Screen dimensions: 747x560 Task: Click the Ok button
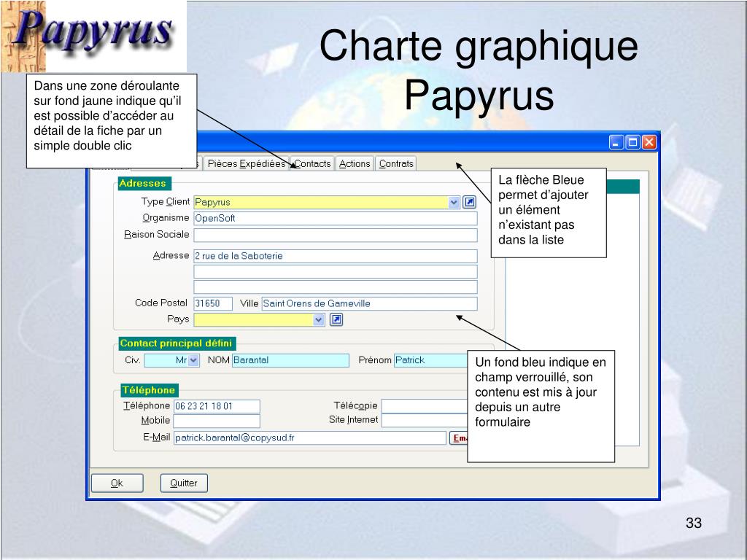(x=117, y=483)
